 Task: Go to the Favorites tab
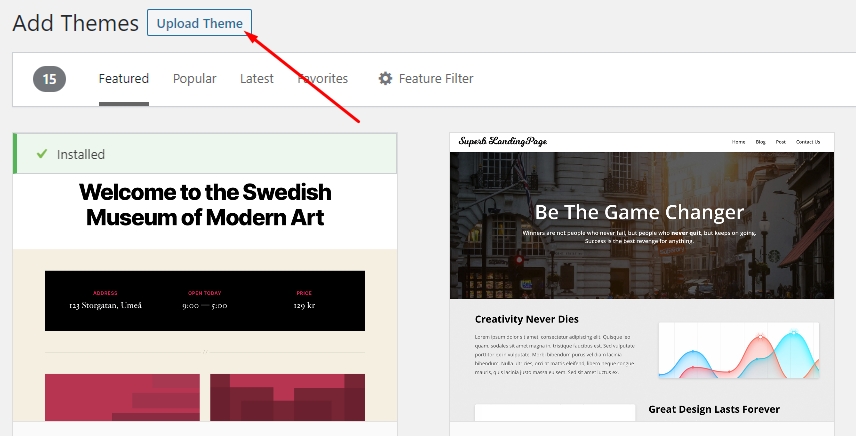pos(323,79)
